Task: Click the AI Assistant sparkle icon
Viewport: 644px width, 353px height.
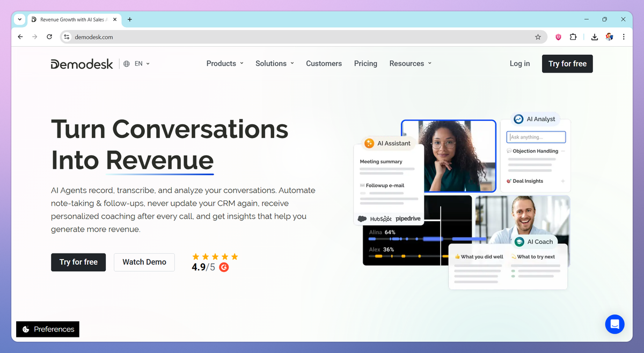Action: pos(369,143)
